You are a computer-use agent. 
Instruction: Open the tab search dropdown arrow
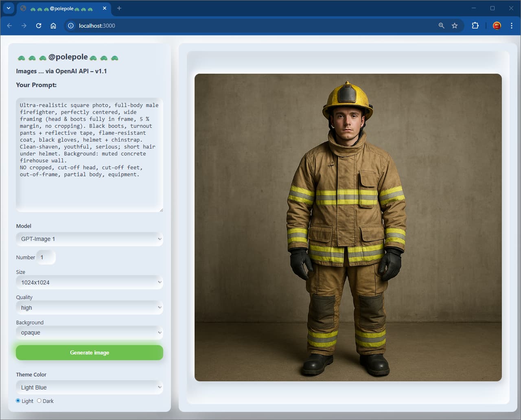(9, 8)
